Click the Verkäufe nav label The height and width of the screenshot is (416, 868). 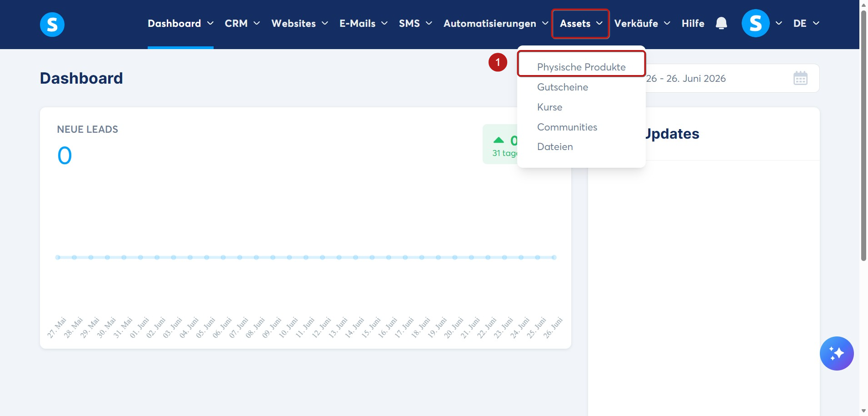click(x=636, y=23)
